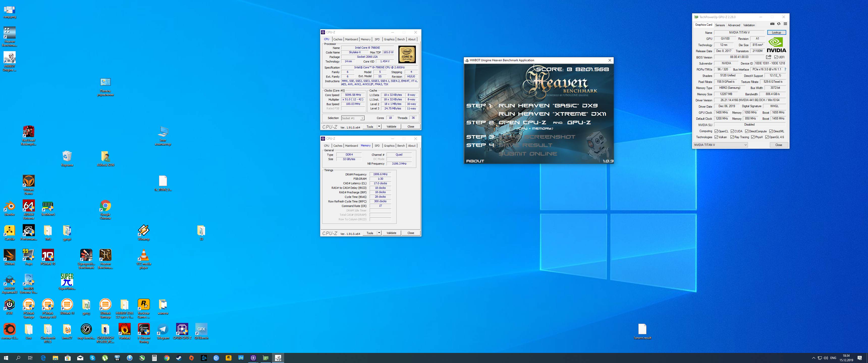
Task: Toggle the CUDA checkbox
Action: 732,131
